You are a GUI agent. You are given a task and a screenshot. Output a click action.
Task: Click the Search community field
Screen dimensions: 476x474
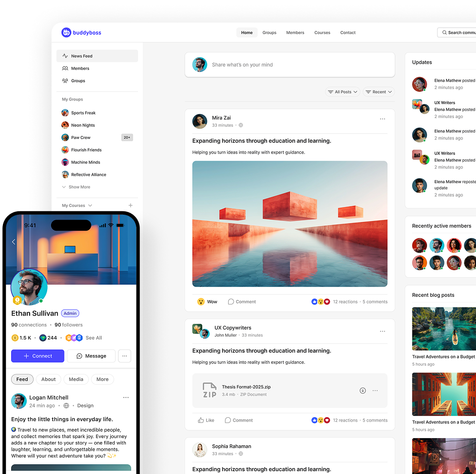tap(457, 33)
